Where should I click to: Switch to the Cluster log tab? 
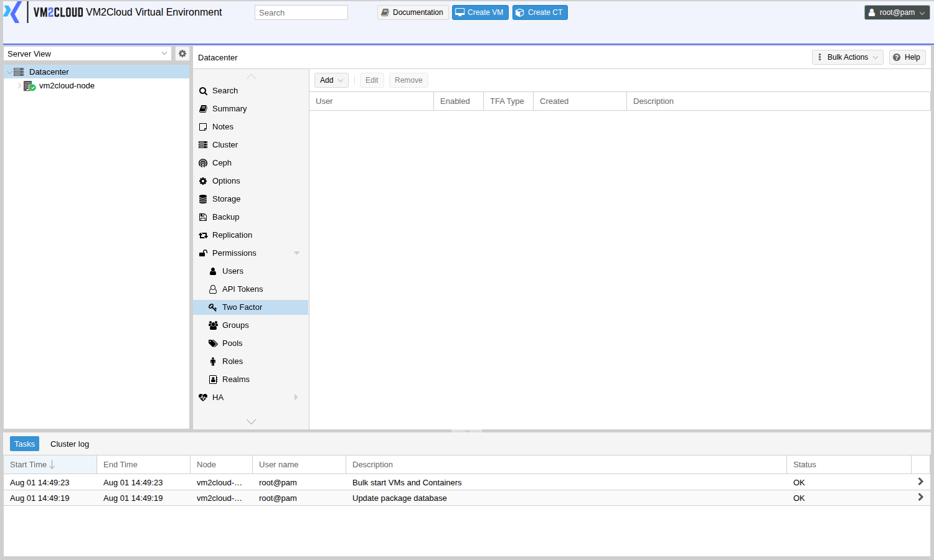(x=70, y=444)
